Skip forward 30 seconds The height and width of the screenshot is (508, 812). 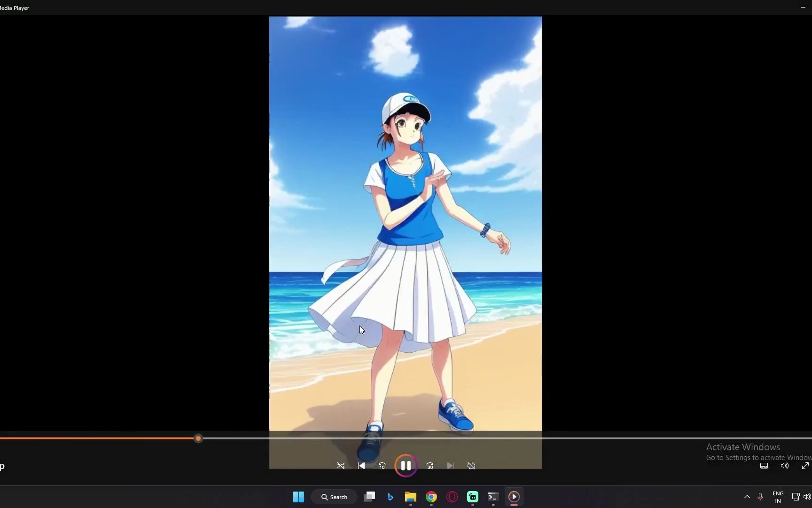(430, 466)
